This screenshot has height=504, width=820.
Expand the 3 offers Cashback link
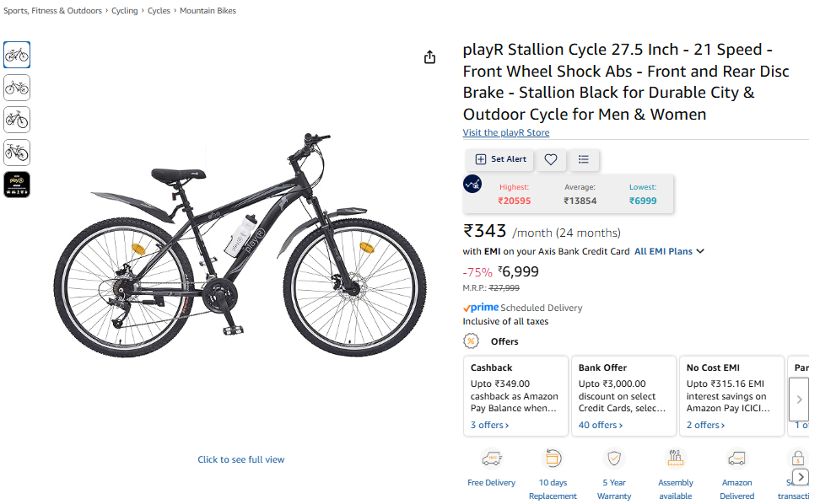(x=489, y=425)
